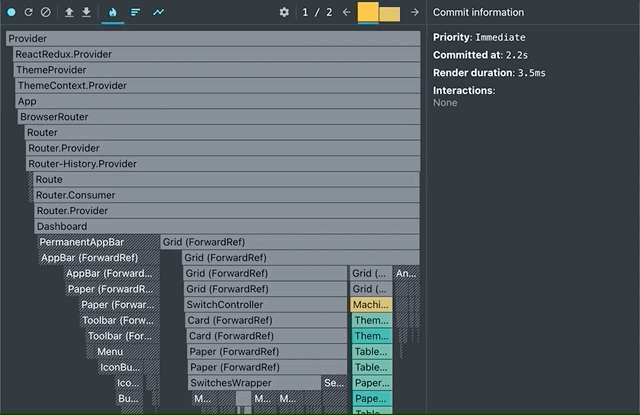
Task: Clear profiling data
Action: (46, 12)
